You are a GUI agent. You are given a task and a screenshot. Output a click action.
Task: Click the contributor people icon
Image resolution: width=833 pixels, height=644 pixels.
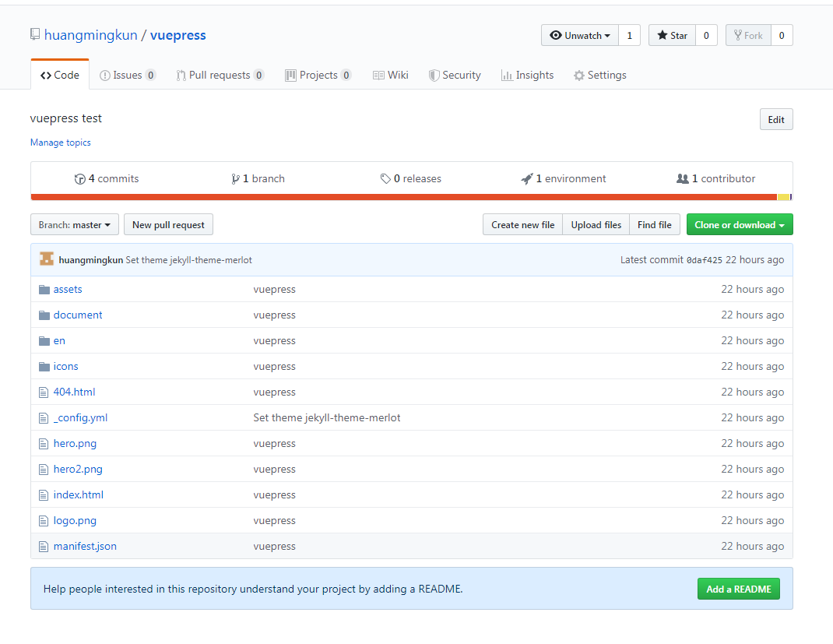point(683,179)
